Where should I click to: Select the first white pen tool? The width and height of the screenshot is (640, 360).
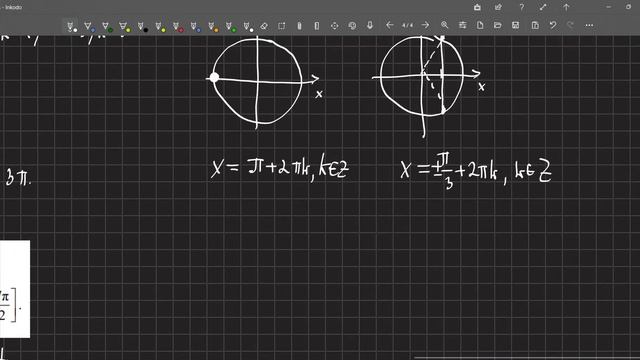(x=71, y=26)
